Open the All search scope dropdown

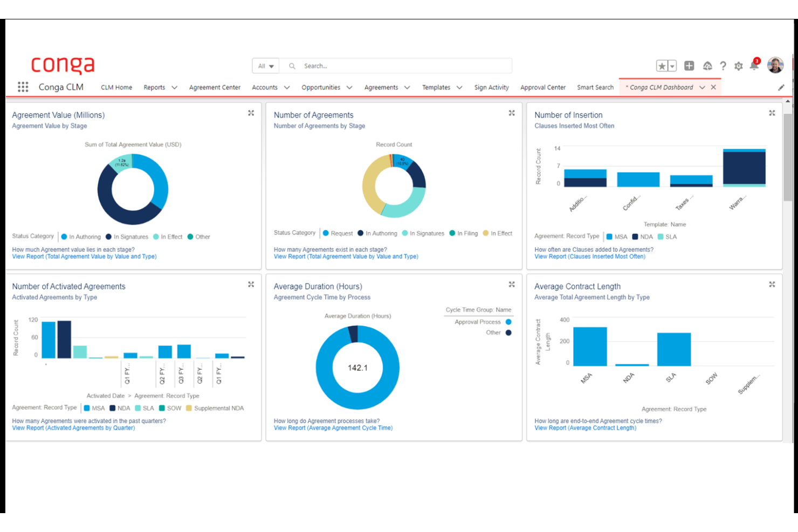click(266, 66)
